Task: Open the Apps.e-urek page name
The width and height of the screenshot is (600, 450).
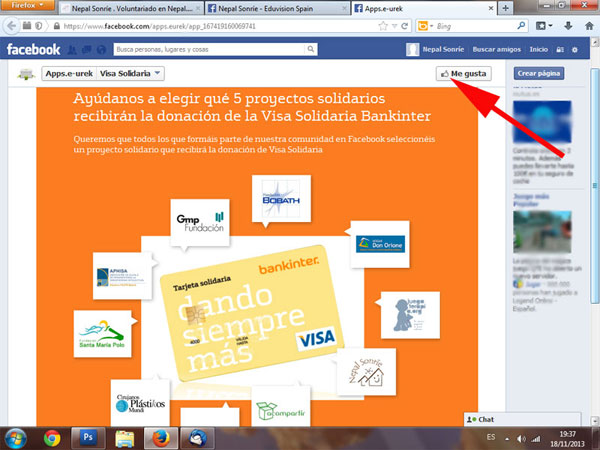Action: 69,73
